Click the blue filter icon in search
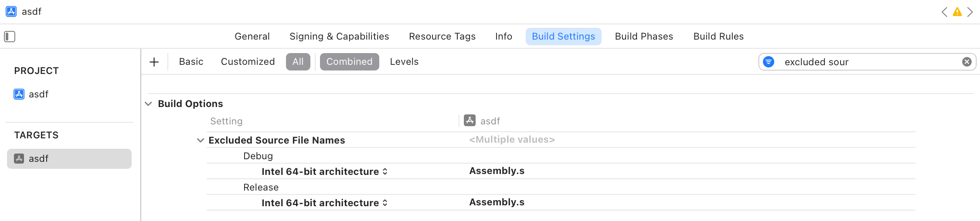980x221 pixels. point(769,62)
